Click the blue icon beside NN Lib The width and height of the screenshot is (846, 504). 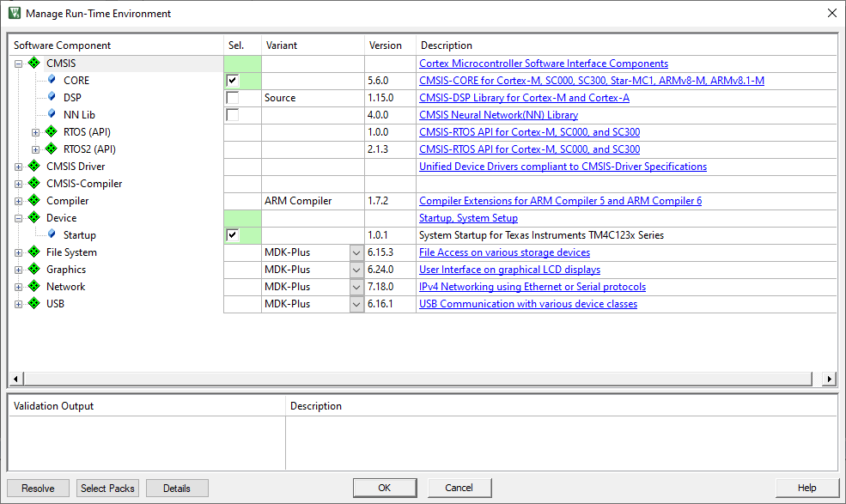pos(52,115)
